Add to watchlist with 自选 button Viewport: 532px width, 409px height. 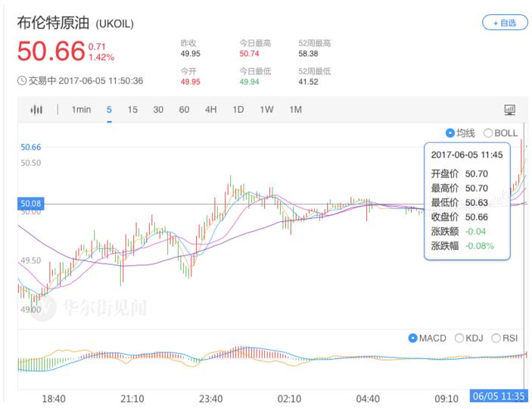click(x=505, y=23)
